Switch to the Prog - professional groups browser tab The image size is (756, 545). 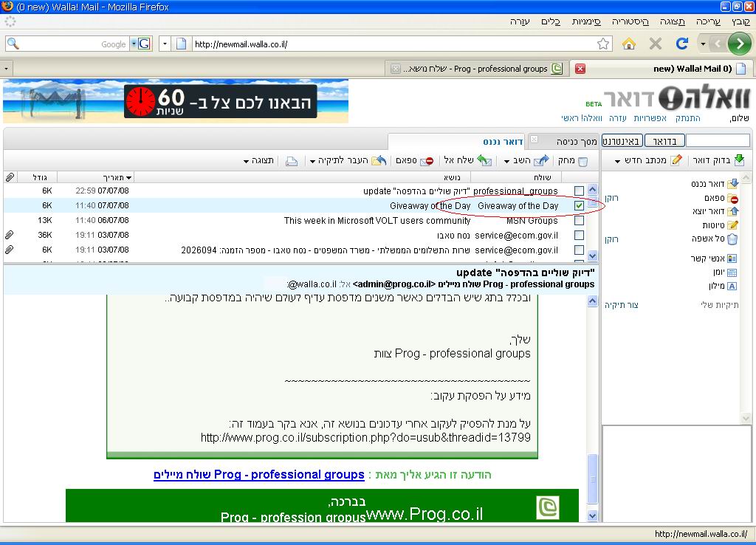click(476, 69)
